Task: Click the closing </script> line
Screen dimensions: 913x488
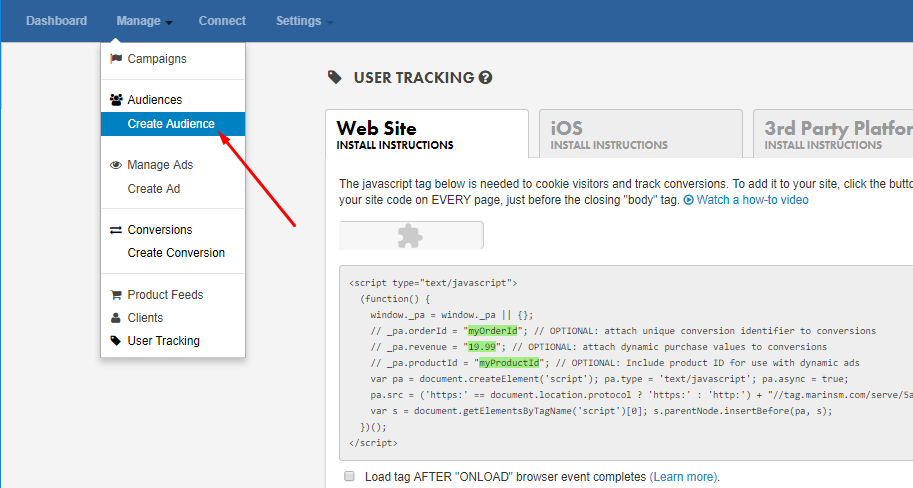Action: pos(373,443)
